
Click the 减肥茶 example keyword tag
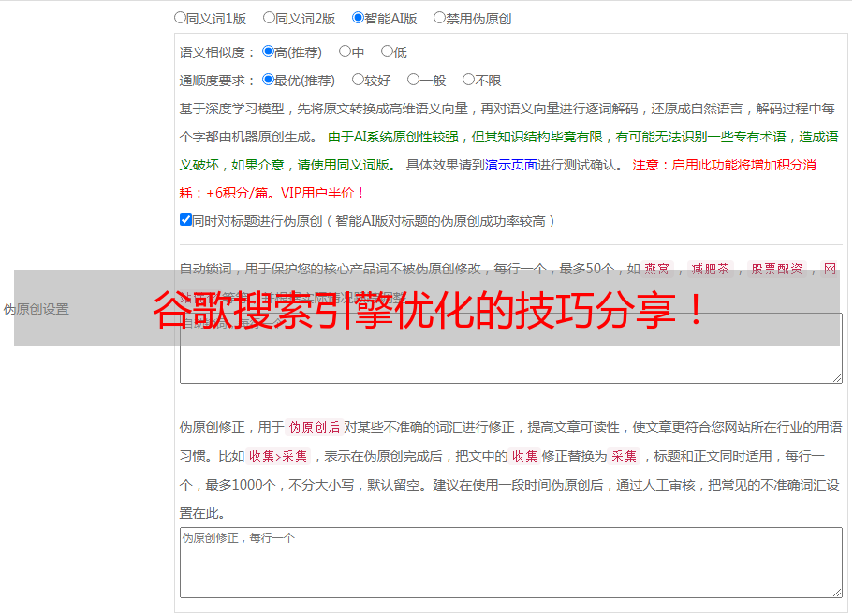tap(711, 269)
